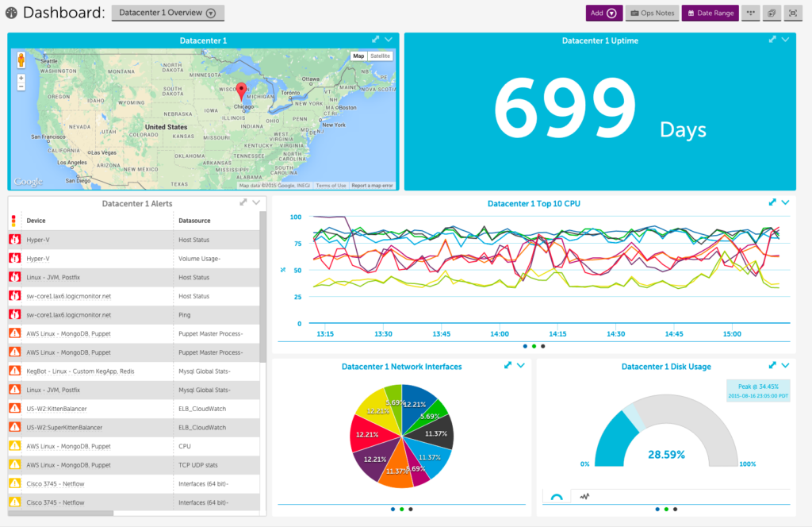Click the three-dot settings icon in the toolbar
The image size is (812, 527).
[750, 13]
